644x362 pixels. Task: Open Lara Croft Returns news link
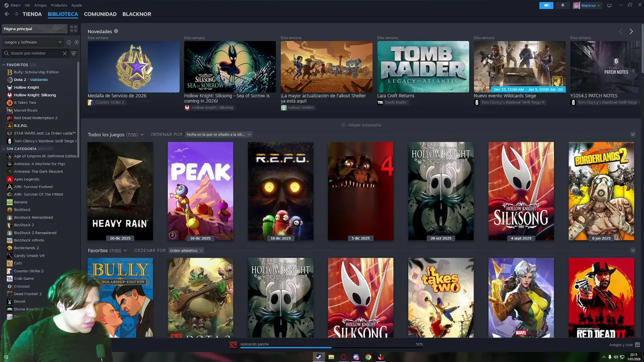click(x=396, y=96)
